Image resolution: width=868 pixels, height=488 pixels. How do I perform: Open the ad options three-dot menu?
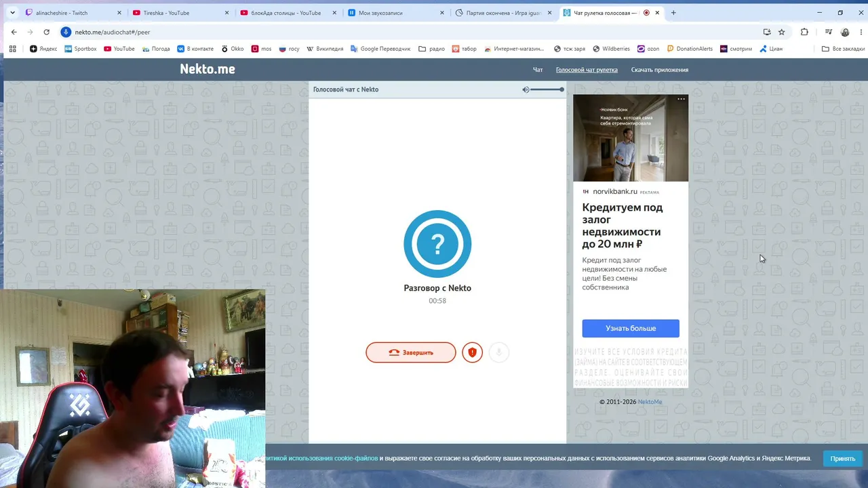pyautogui.click(x=682, y=99)
